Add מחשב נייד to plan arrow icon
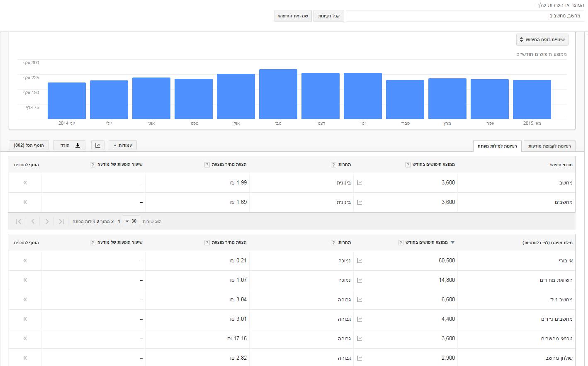This screenshot has width=588, height=366. (x=25, y=299)
